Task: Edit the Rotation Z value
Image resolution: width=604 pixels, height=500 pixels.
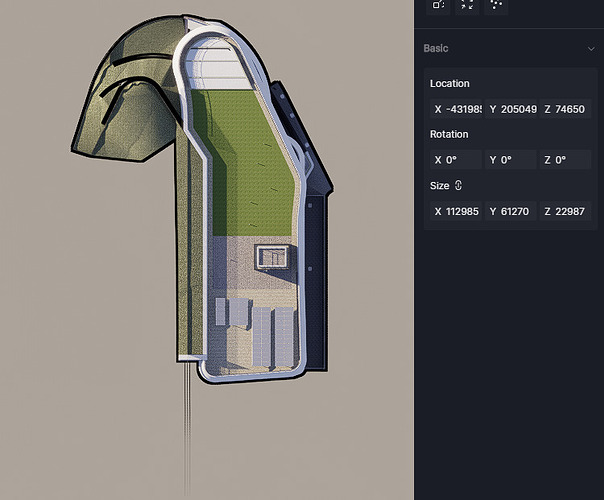Action: 566,160
